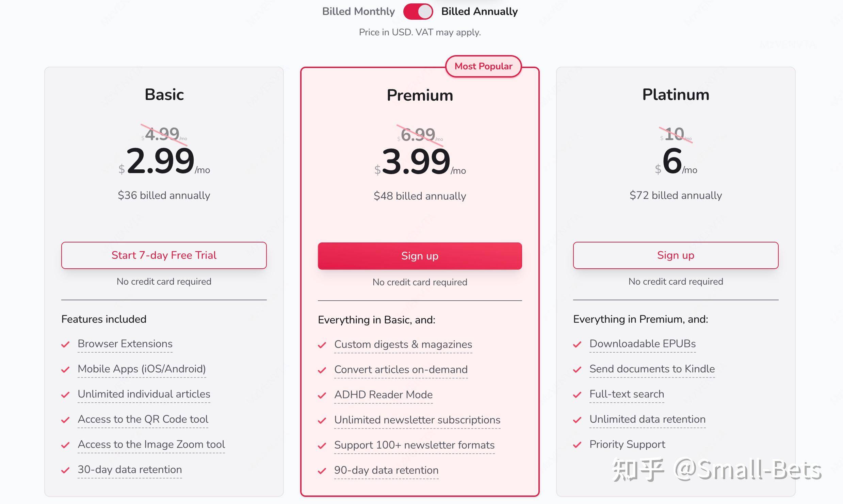This screenshot has height=504, width=843.
Task: Open the Browser Extensions feature link
Action: (x=125, y=344)
